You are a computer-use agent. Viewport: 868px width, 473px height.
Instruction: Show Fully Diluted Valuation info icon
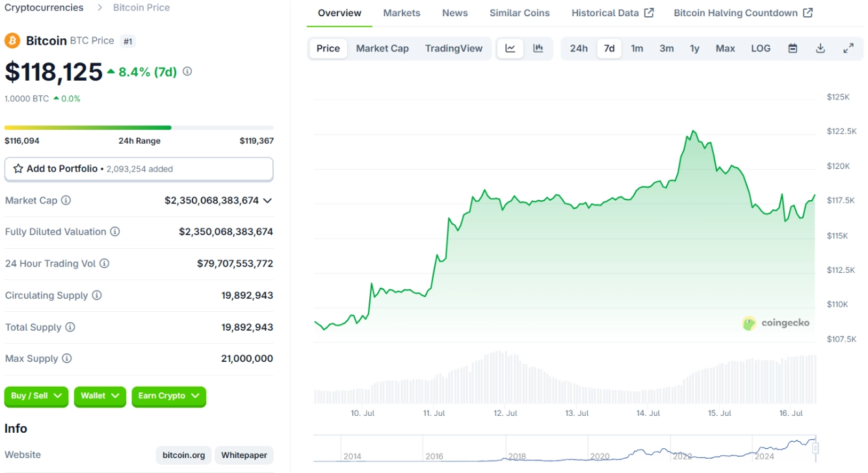pos(115,231)
